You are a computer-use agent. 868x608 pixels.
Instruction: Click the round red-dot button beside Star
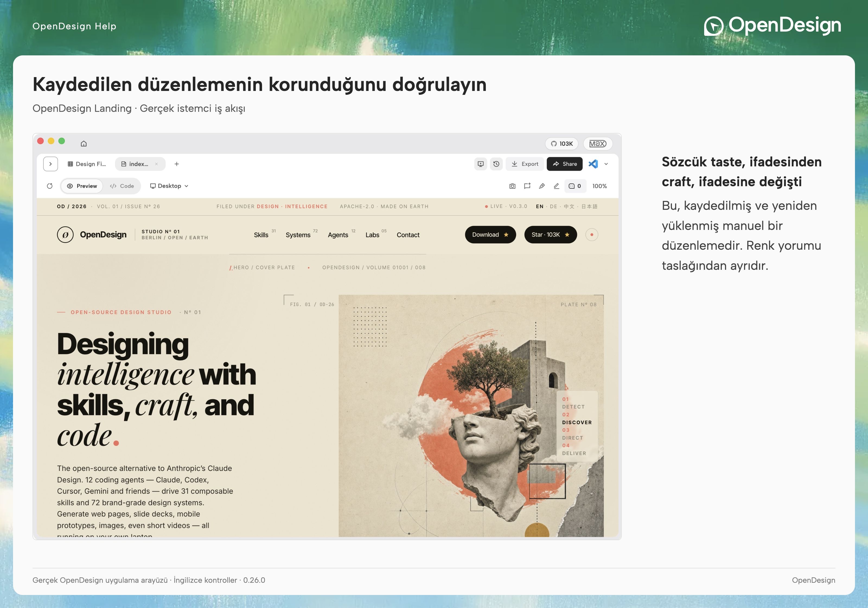(x=592, y=235)
